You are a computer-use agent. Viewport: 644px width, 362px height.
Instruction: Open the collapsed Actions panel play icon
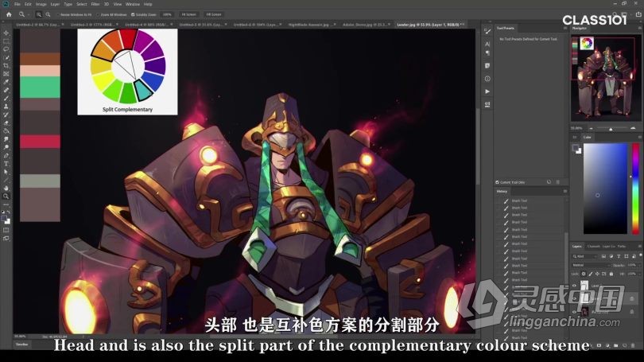pyautogui.click(x=487, y=91)
